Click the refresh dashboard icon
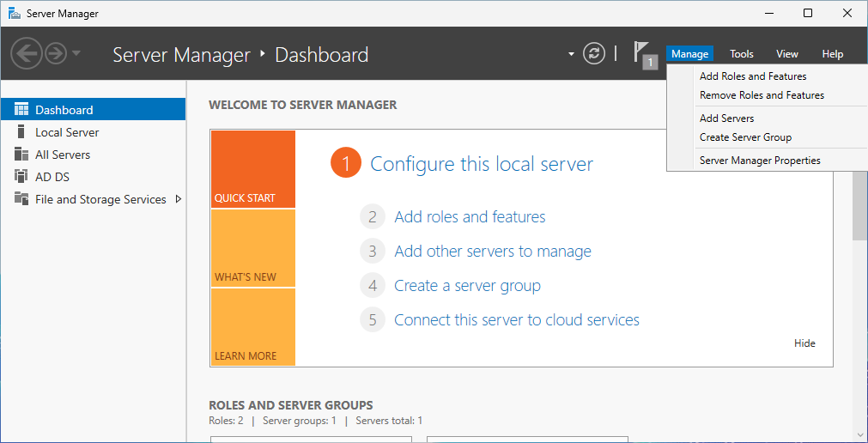This screenshot has height=443, width=868. [x=594, y=54]
